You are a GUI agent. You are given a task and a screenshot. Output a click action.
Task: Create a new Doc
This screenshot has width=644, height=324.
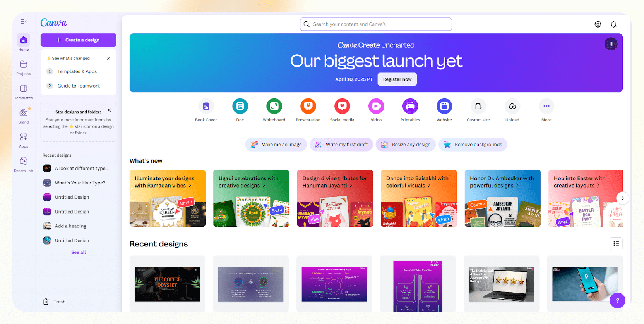[x=240, y=110]
